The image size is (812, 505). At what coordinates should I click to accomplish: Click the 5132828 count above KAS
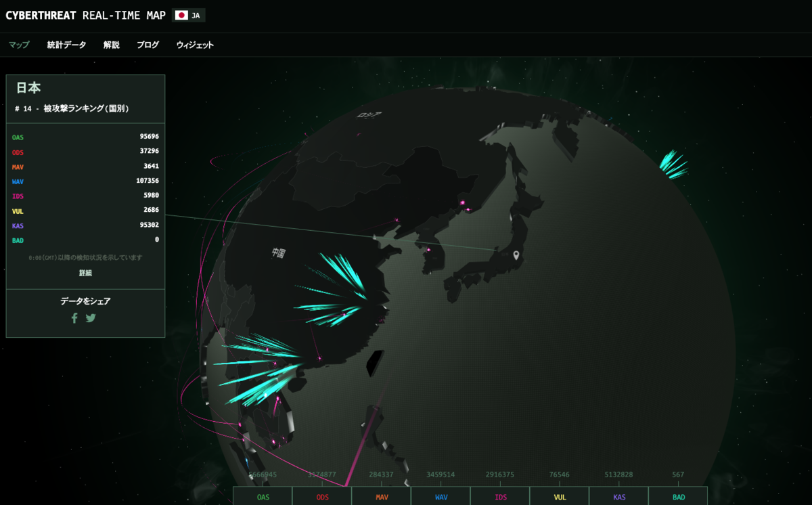pos(619,475)
